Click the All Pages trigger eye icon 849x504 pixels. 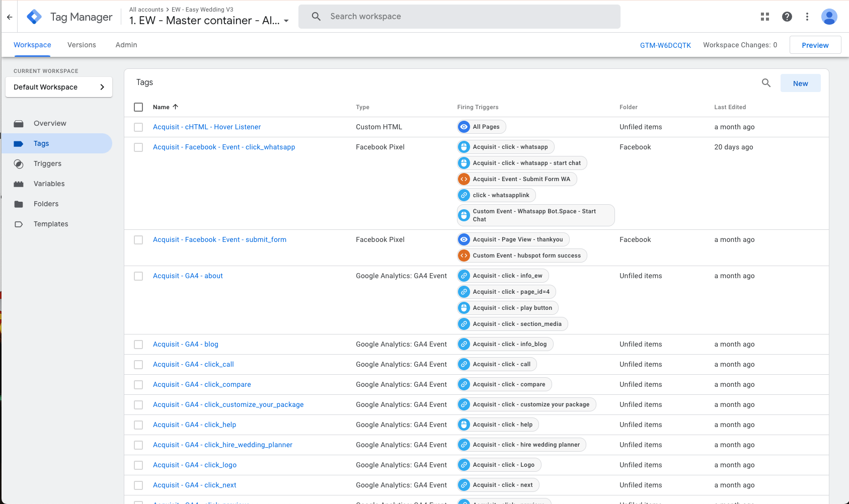pos(464,127)
